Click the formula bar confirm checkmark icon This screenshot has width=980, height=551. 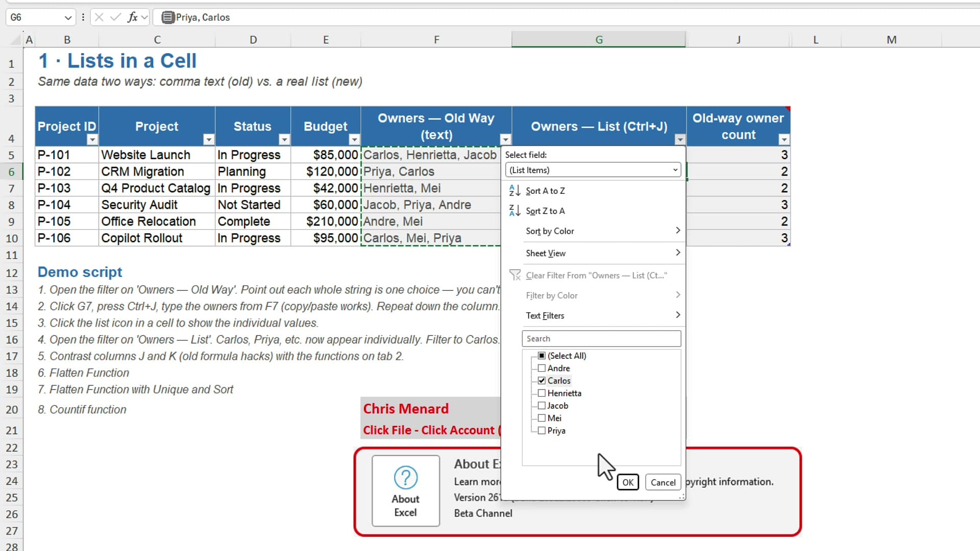point(116,17)
